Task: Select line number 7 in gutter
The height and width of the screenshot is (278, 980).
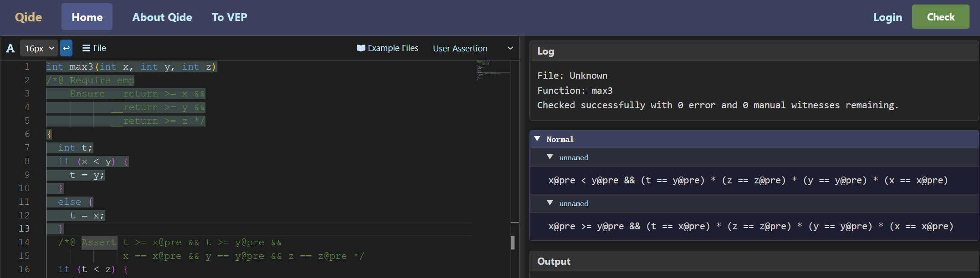Action: click(x=27, y=147)
